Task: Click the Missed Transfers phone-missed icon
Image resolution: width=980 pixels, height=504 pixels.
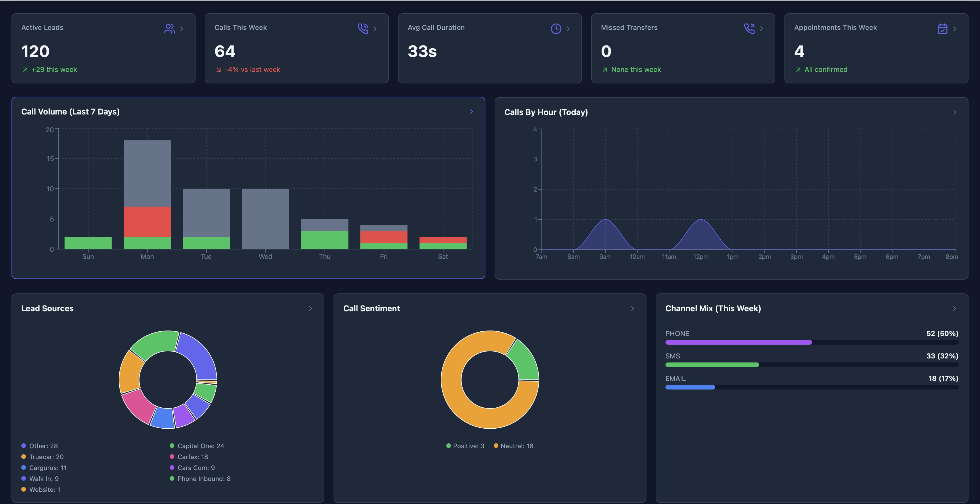Action: pos(749,28)
